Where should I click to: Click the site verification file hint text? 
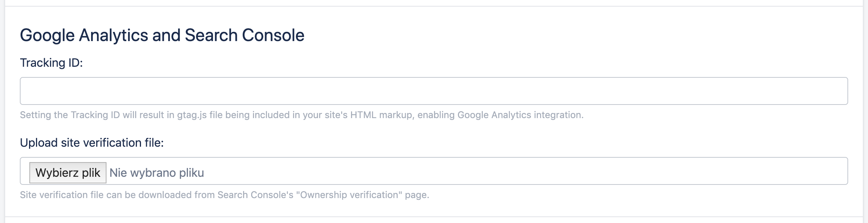tap(224, 195)
